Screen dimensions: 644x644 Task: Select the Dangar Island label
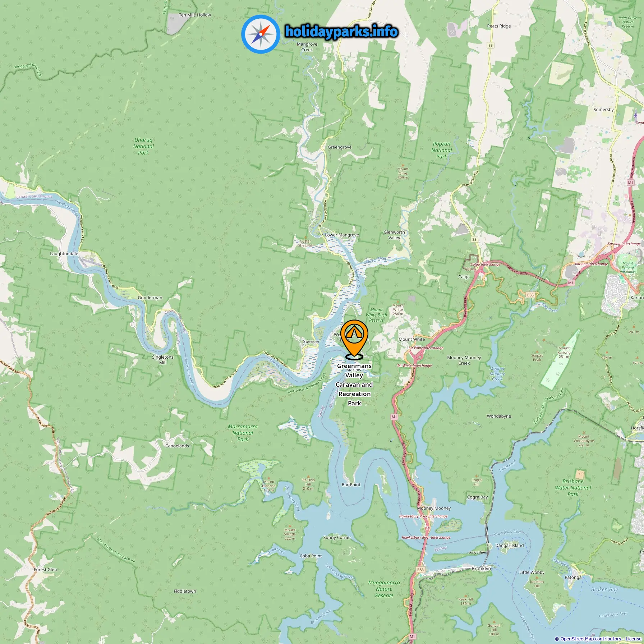509,545
